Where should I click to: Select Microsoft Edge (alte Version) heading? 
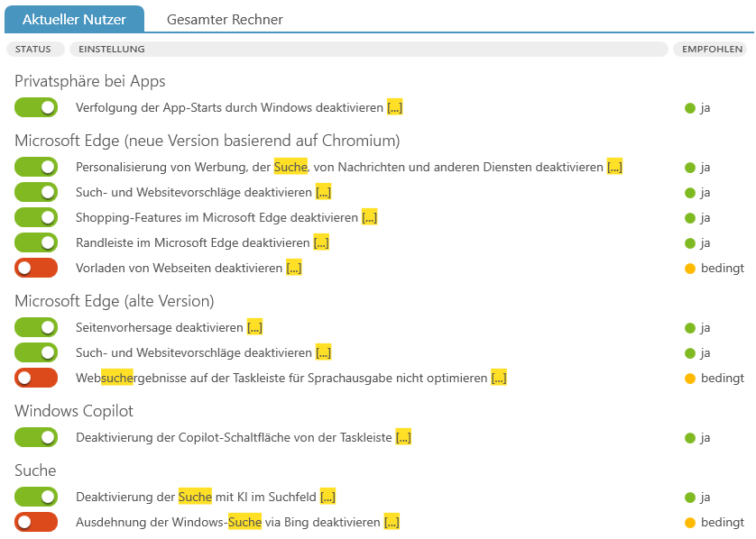[x=115, y=300]
